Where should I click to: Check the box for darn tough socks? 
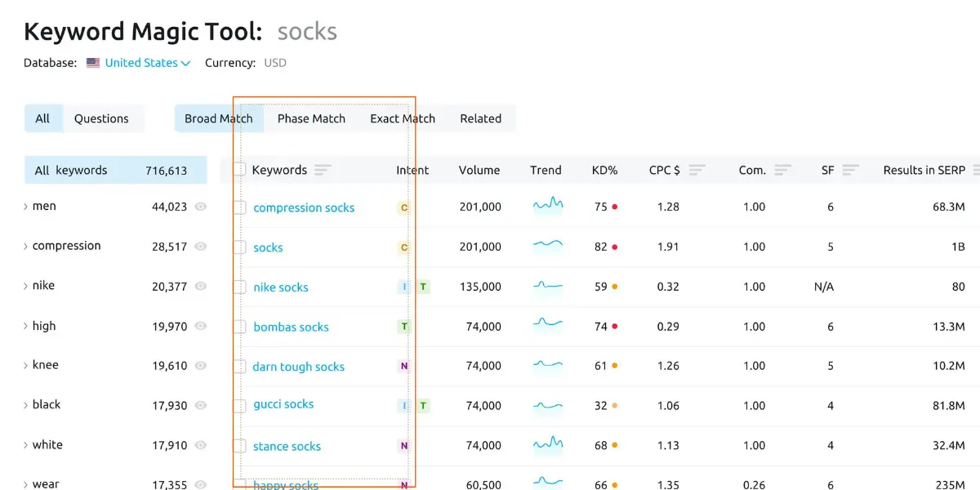239,366
